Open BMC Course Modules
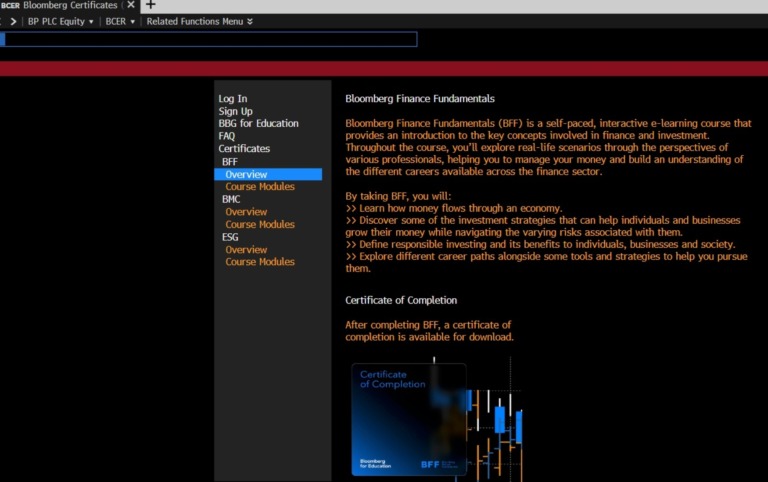 pos(260,224)
